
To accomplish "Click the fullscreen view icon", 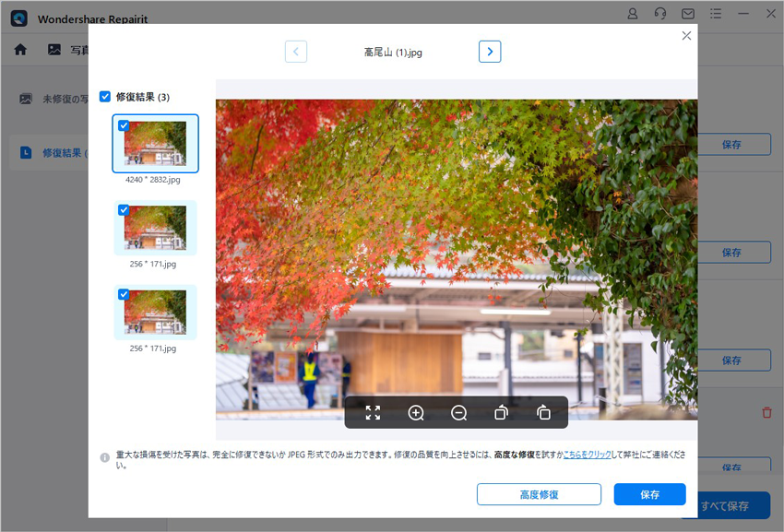I will (373, 413).
